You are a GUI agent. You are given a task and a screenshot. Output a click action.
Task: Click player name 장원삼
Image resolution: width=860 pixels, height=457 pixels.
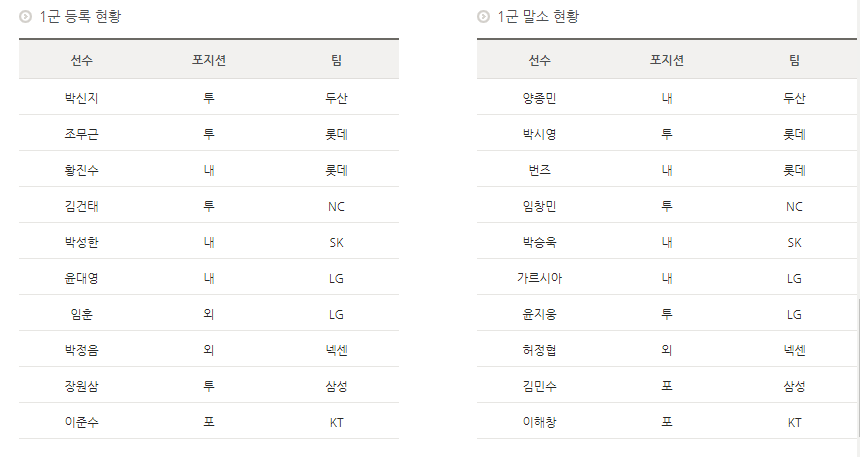click(x=81, y=386)
